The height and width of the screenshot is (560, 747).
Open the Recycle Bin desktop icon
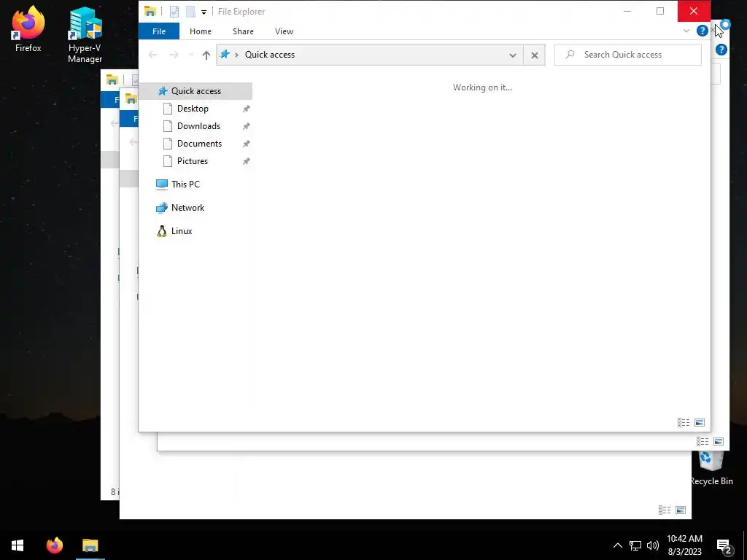pyautogui.click(x=711, y=469)
